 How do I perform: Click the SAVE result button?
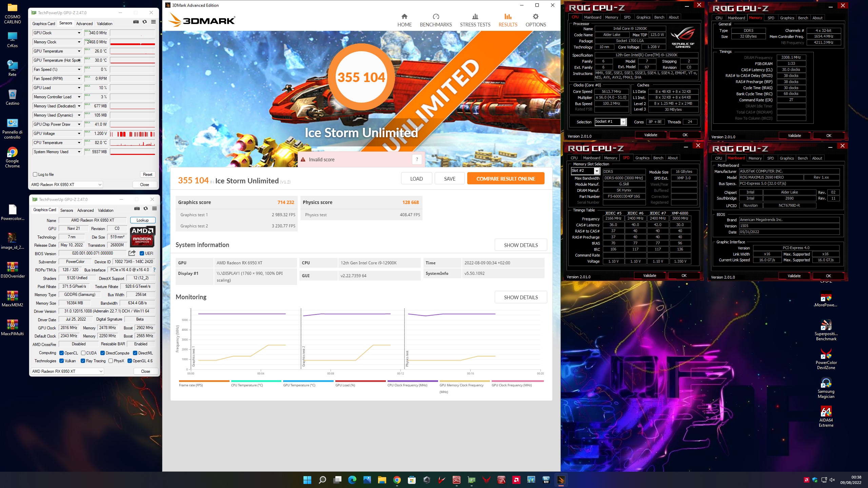tap(450, 179)
